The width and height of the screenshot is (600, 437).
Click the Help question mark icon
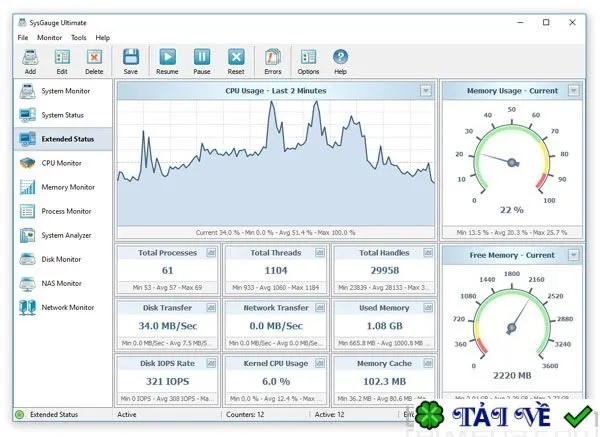[340, 57]
